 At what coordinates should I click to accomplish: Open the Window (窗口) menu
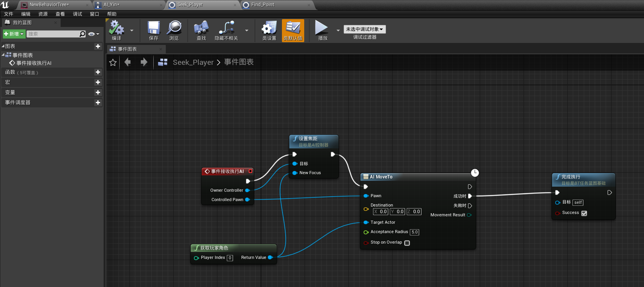[95, 14]
